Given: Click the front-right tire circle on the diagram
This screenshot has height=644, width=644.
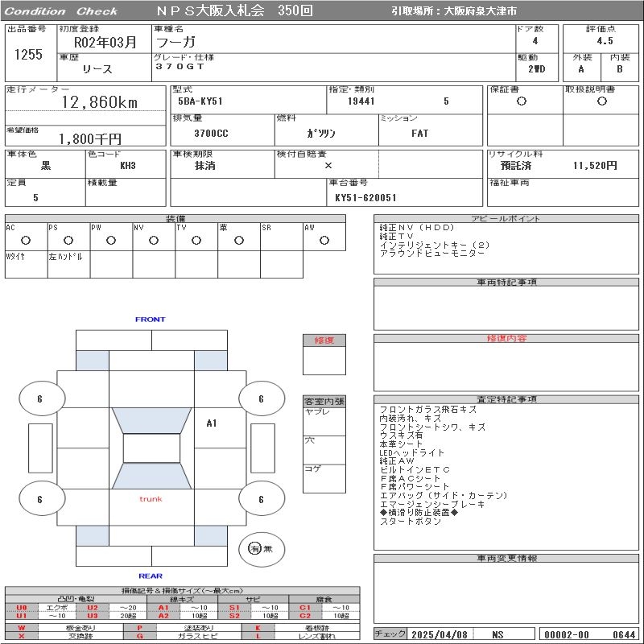Looking at the screenshot, I should click(261, 398).
